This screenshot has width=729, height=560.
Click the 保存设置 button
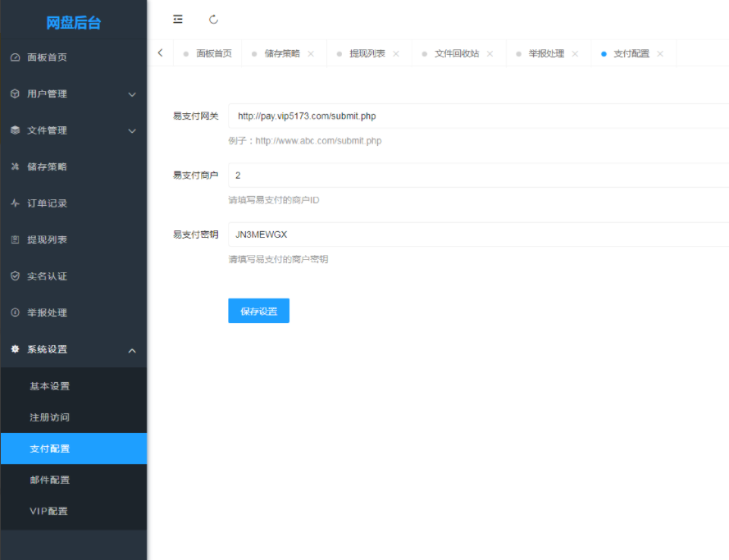[x=258, y=311]
